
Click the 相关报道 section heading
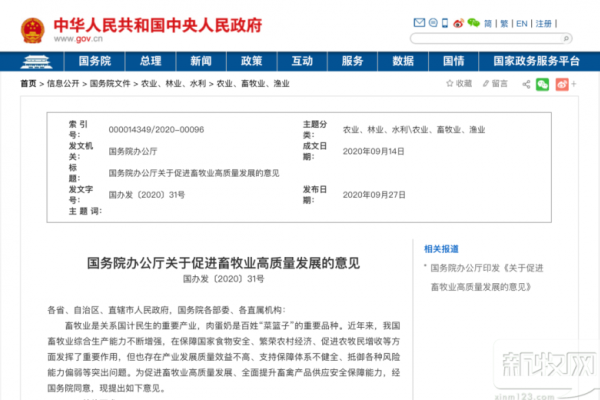[x=441, y=249]
